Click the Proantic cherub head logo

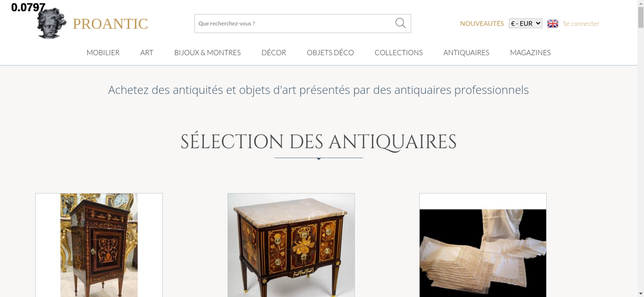(52, 23)
